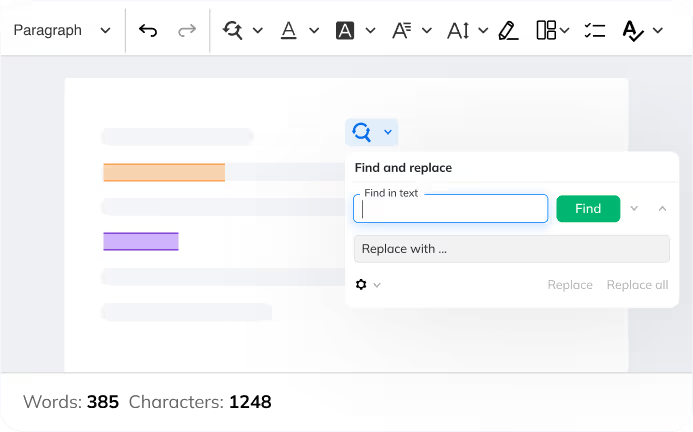693x432 pixels.
Task: Click the spell check icon
Action: (632, 31)
